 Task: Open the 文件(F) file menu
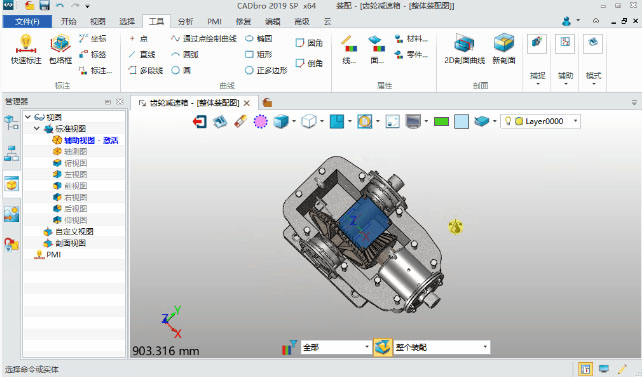click(27, 21)
